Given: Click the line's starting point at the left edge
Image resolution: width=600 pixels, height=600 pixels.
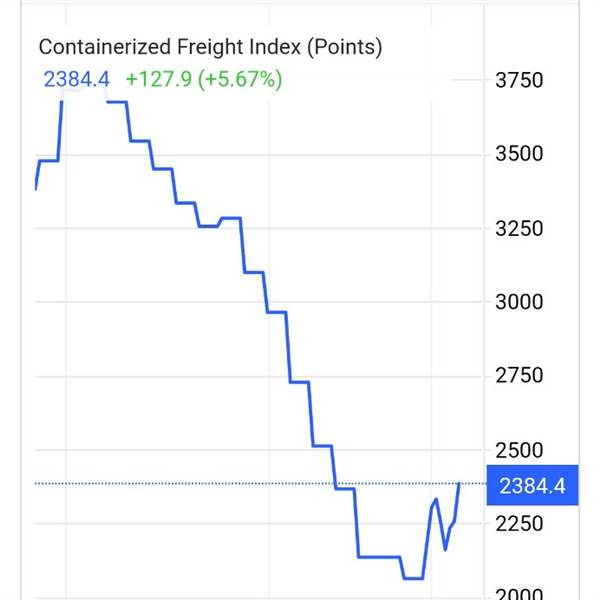Looking at the screenshot, I should pos(36,188).
